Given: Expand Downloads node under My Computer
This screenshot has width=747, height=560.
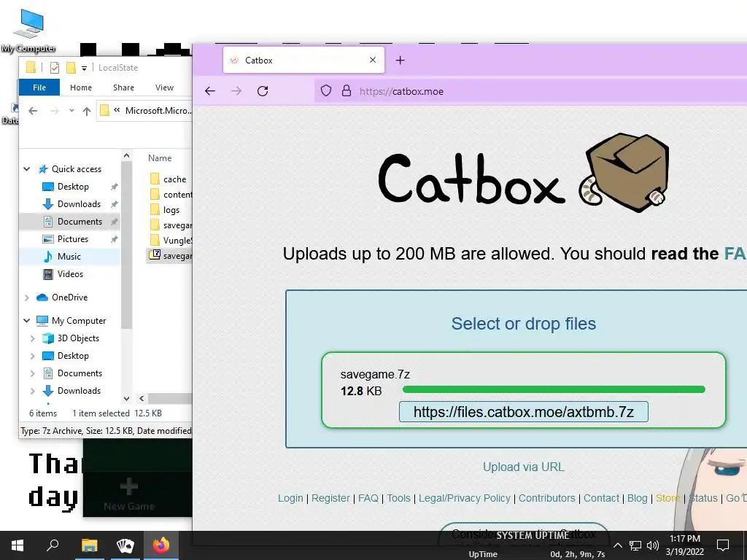Looking at the screenshot, I should 32,391.
